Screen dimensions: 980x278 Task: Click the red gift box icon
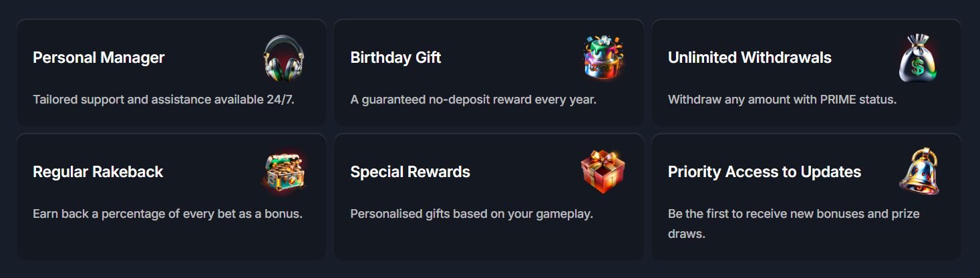[601, 172]
